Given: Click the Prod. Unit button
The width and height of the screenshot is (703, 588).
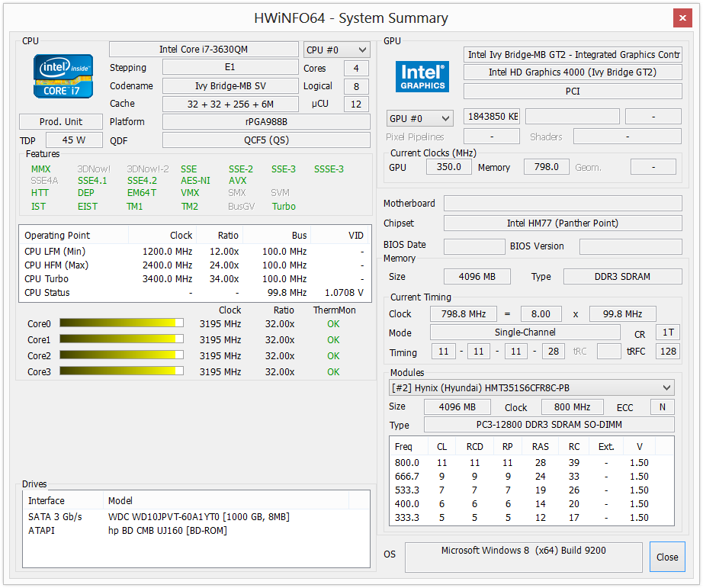Looking at the screenshot, I should 61,122.
